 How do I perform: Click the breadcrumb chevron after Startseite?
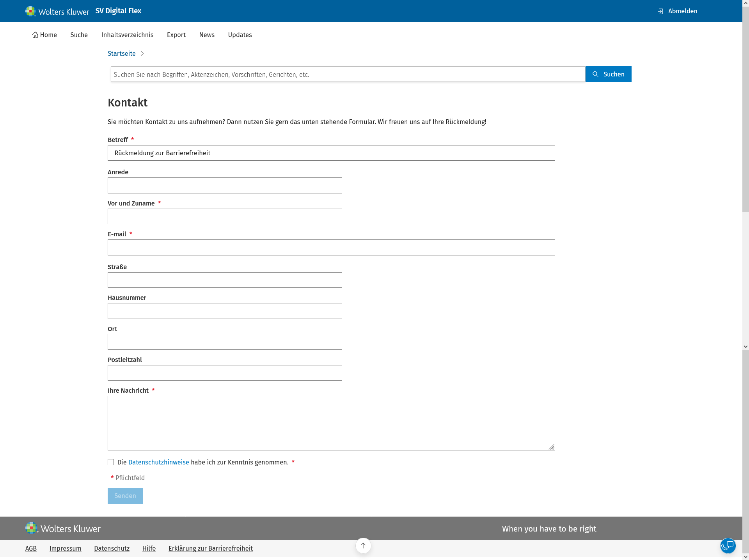(142, 53)
